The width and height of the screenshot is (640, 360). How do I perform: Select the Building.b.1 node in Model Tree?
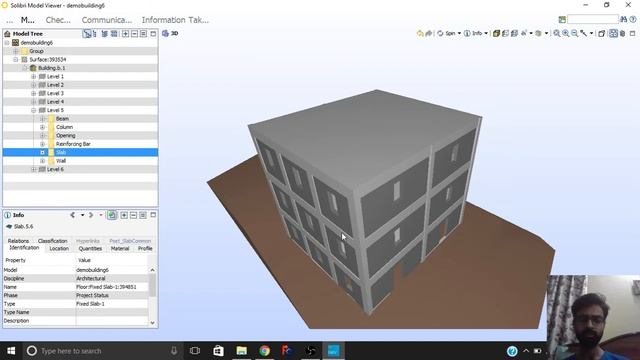pos(52,68)
